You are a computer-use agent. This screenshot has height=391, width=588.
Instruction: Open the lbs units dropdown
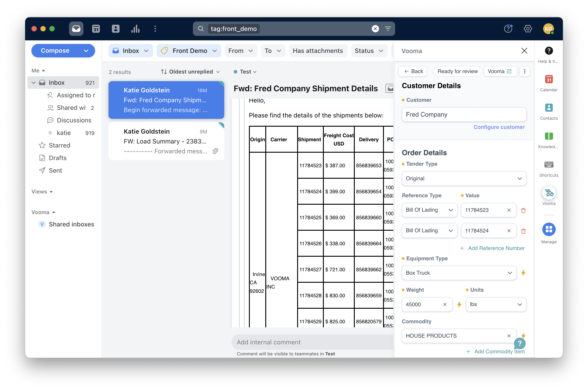496,304
